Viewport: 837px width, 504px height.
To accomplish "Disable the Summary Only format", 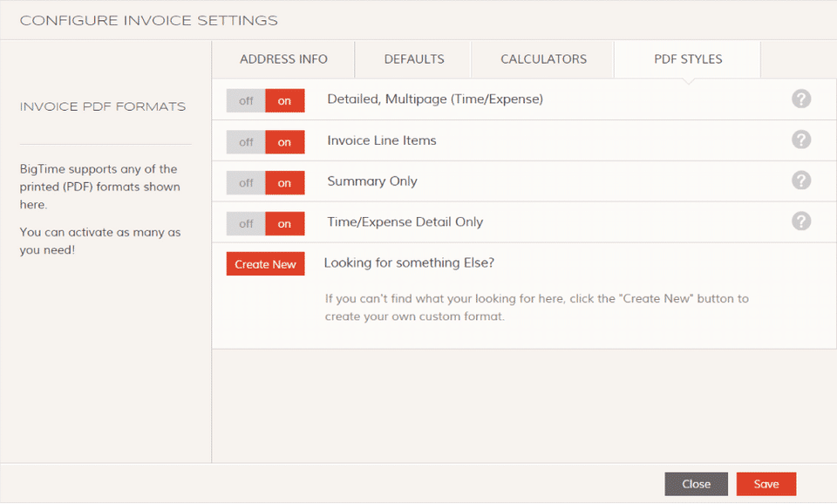I will coord(246,182).
